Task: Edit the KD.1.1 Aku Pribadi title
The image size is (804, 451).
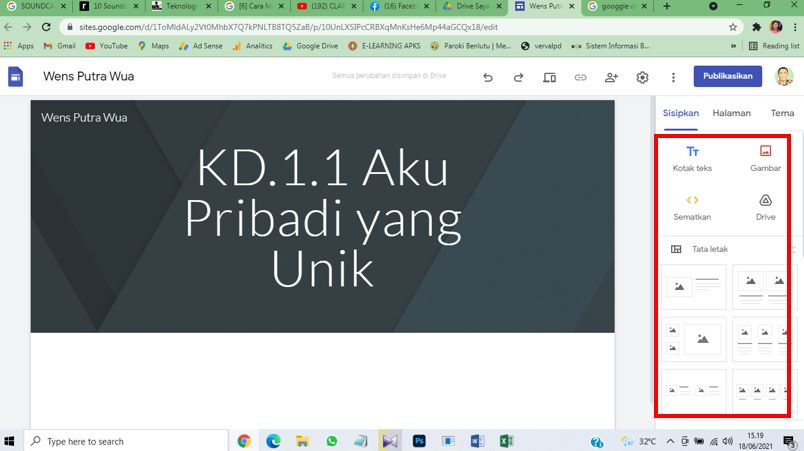Action: (x=322, y=217)
